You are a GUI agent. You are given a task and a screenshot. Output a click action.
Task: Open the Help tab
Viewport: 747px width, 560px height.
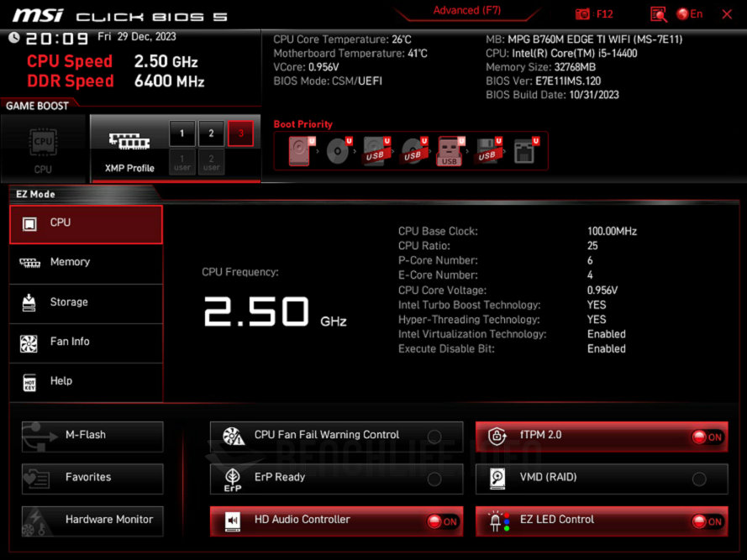pyautogui.click(x=87, y=382)
